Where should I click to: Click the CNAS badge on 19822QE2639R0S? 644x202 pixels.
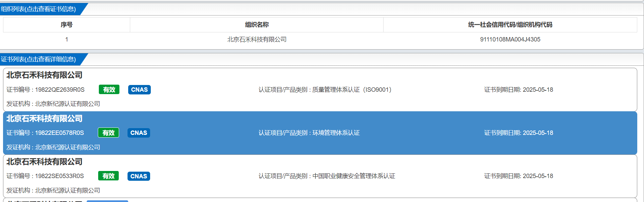point(139,90)
